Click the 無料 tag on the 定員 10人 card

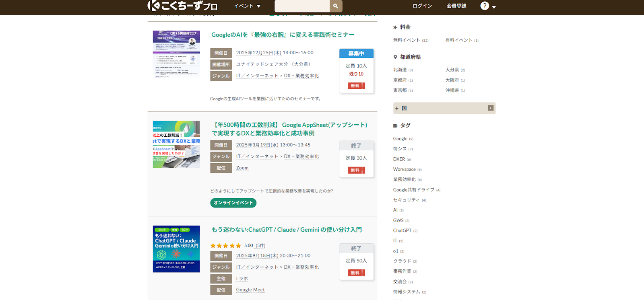tap(356, 86)
